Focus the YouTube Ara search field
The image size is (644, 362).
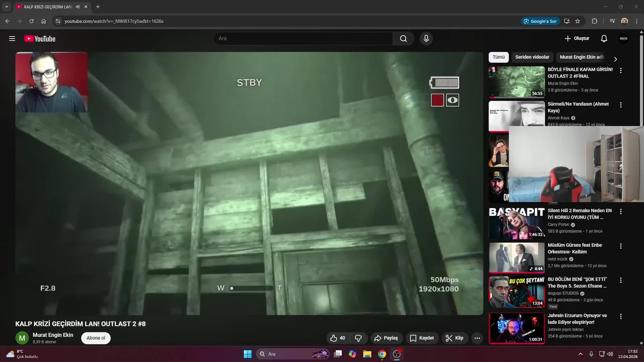(x=303, y=39)
